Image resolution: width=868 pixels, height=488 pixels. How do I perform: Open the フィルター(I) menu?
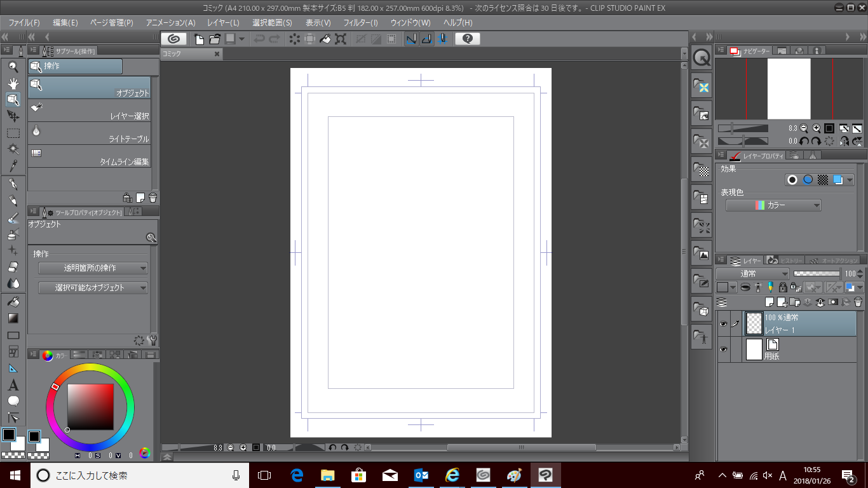point(360,23)
